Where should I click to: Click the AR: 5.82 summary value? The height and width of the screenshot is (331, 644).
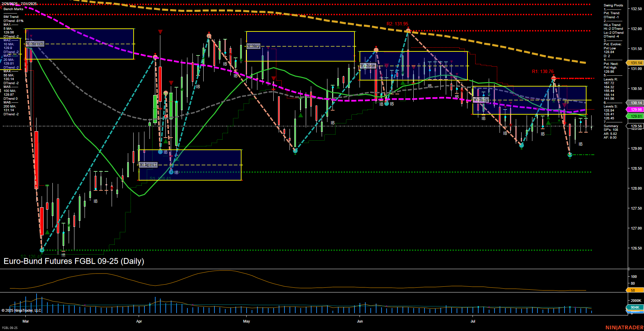point(610,134)
